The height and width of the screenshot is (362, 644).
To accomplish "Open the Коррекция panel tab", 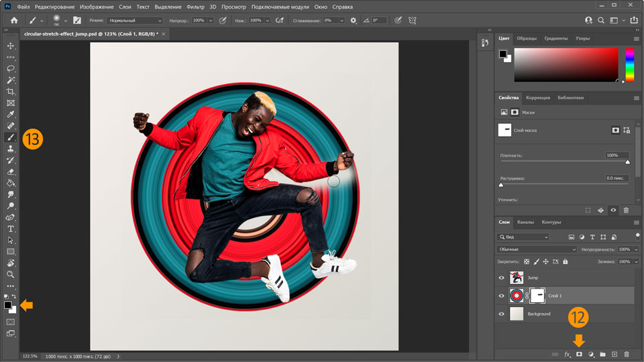I will pyautogui.click(x=537, y=97).
